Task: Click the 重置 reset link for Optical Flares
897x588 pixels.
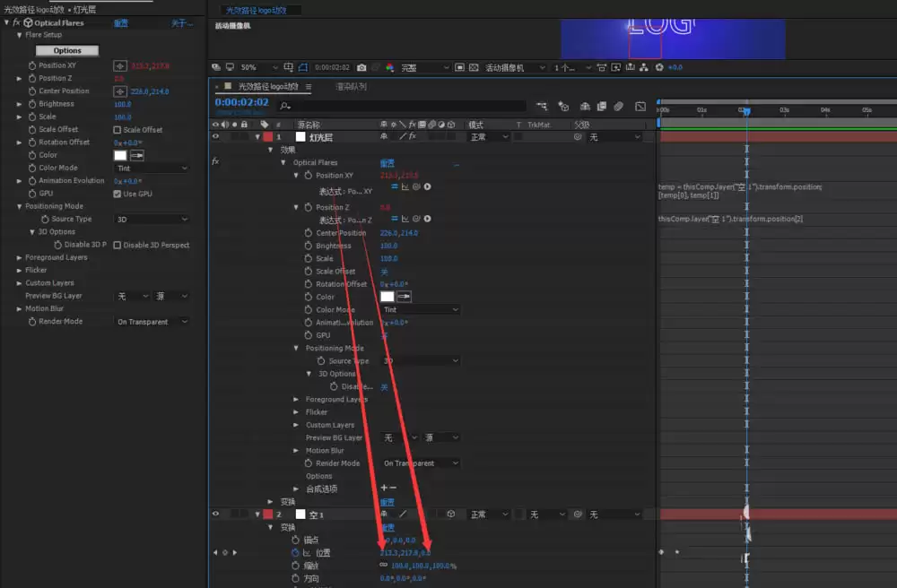Action: (121, 23)
